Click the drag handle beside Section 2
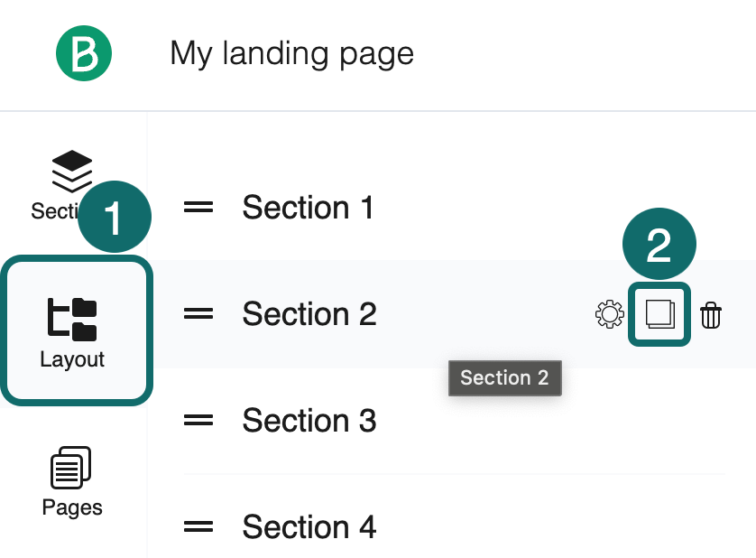This screenshot has width=756, height=558. (x=198, y=314)
